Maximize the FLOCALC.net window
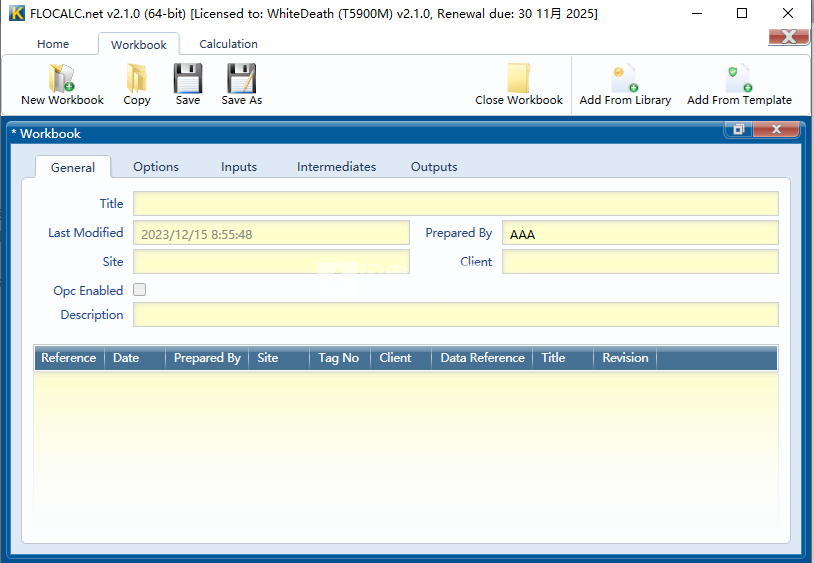This screenshot has height=563, width=814. (x=742, y=13)
